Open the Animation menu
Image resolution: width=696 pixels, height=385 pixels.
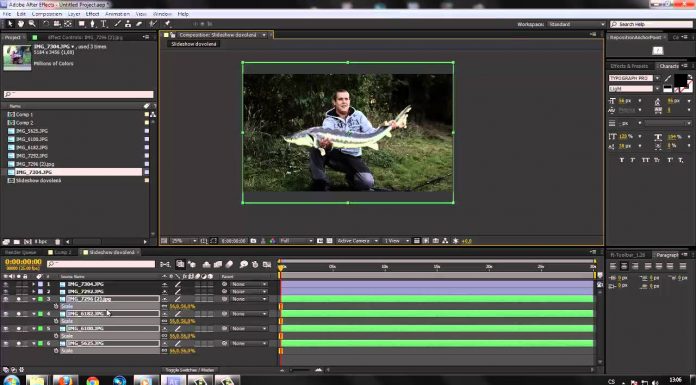coord(117,14)
